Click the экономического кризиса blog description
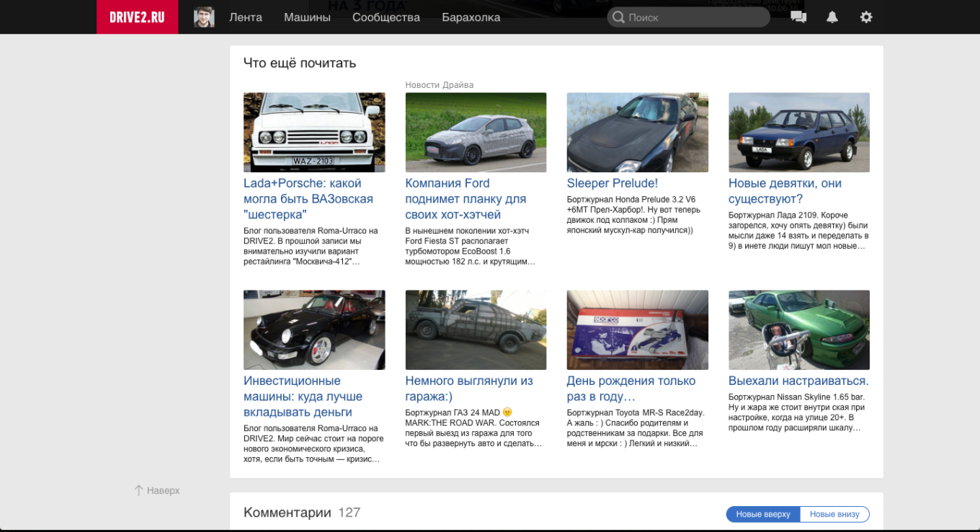 [x=313, y=444]
